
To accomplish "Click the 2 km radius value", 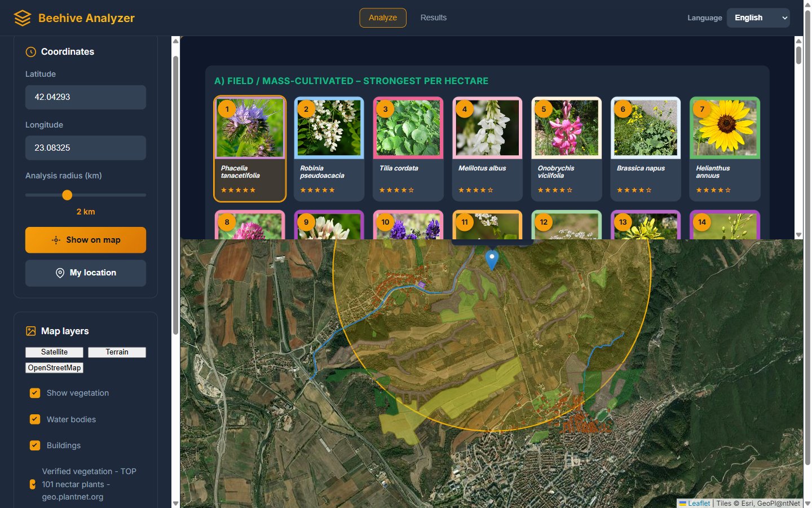I will pyautogui.click(x=86, y=212).
